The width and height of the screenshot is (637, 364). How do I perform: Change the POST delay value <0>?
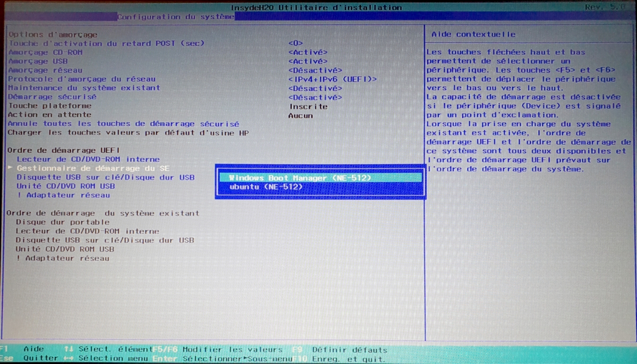click(296, 43)
